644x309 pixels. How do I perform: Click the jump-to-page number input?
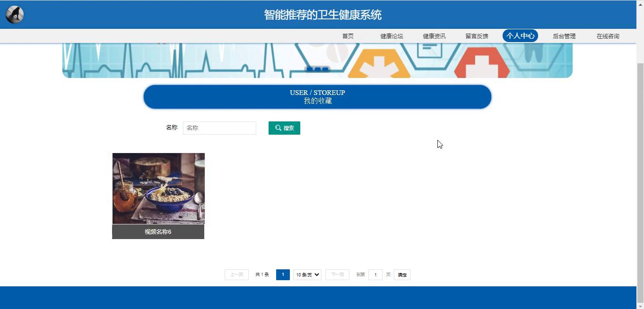pos(375,275)
